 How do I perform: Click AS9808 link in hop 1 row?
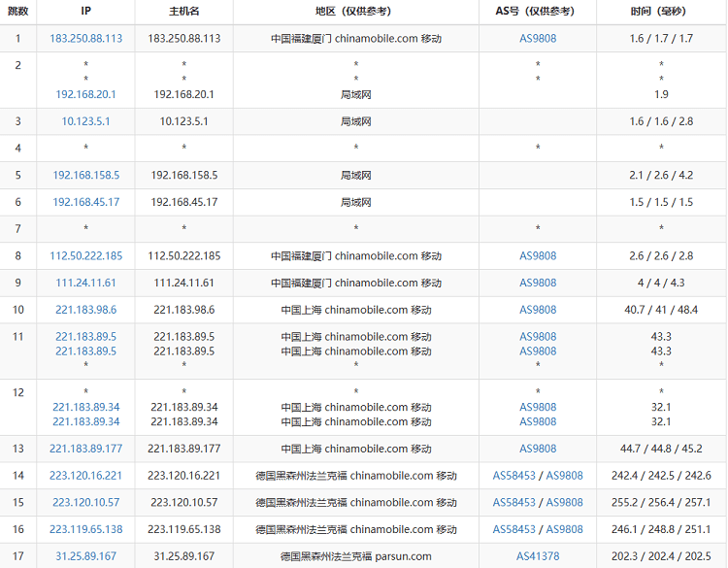[x=538, y=39]
